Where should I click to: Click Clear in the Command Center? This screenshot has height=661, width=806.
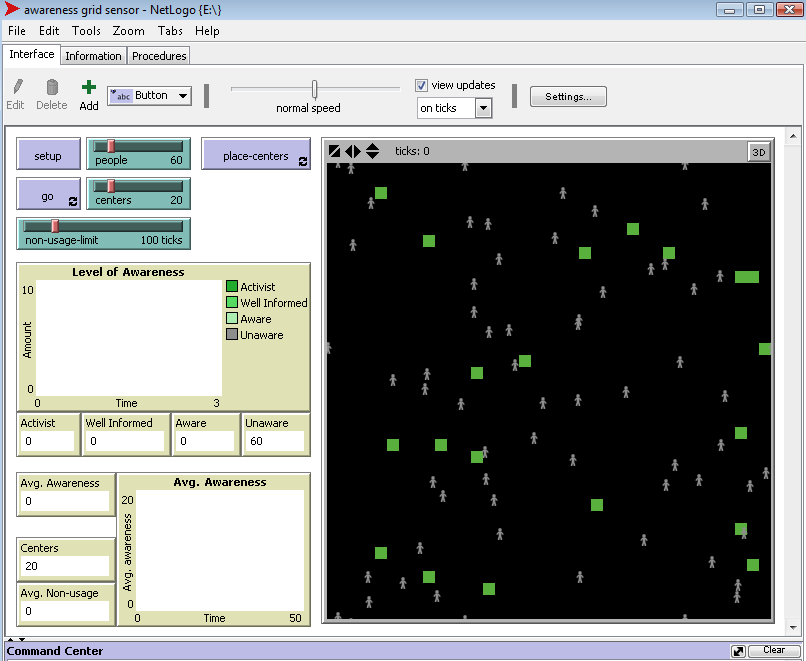773,650
